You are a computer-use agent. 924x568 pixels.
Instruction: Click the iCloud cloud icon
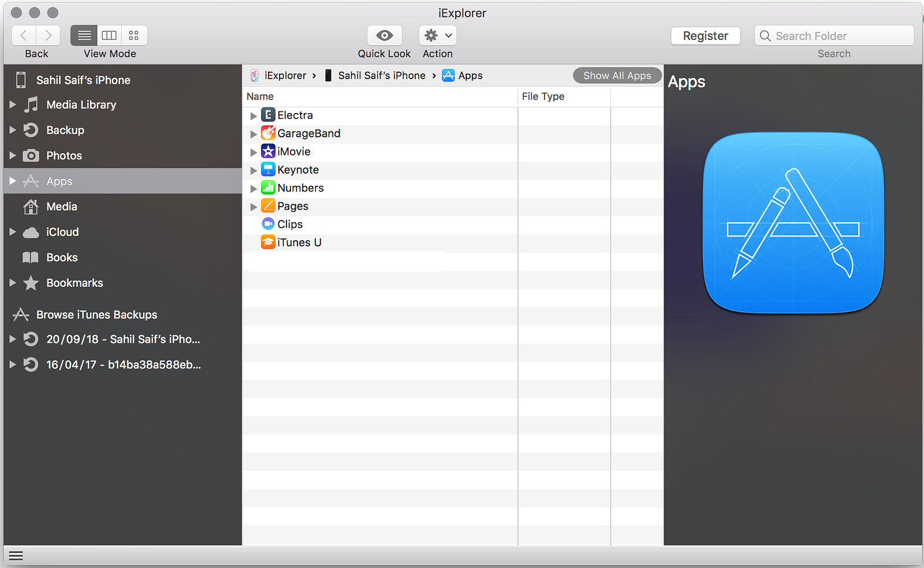pyautogui.click(x=31, y=232)
